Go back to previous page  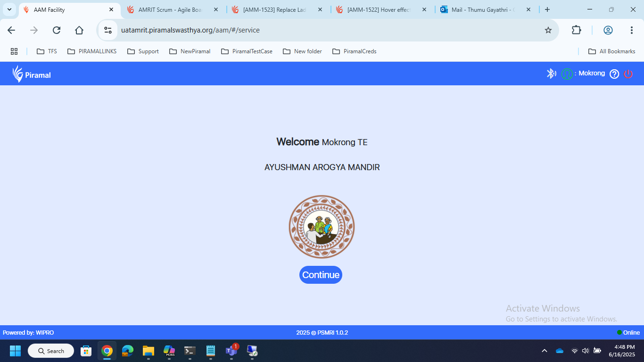(x=11, y=30)
